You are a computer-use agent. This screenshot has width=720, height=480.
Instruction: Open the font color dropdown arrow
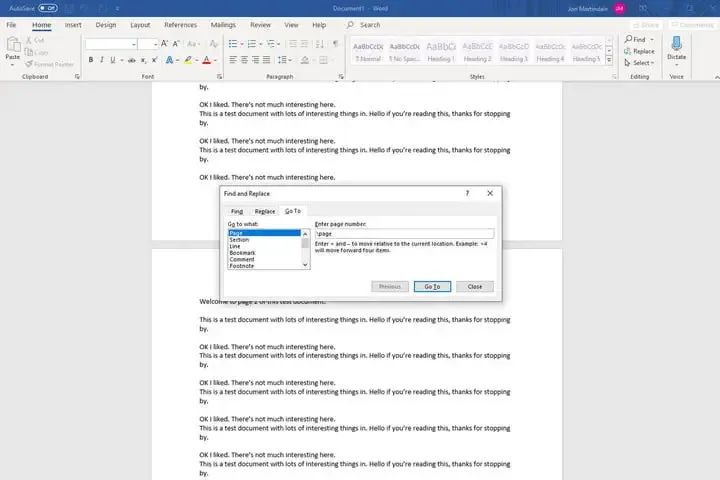tap(215, 60)
